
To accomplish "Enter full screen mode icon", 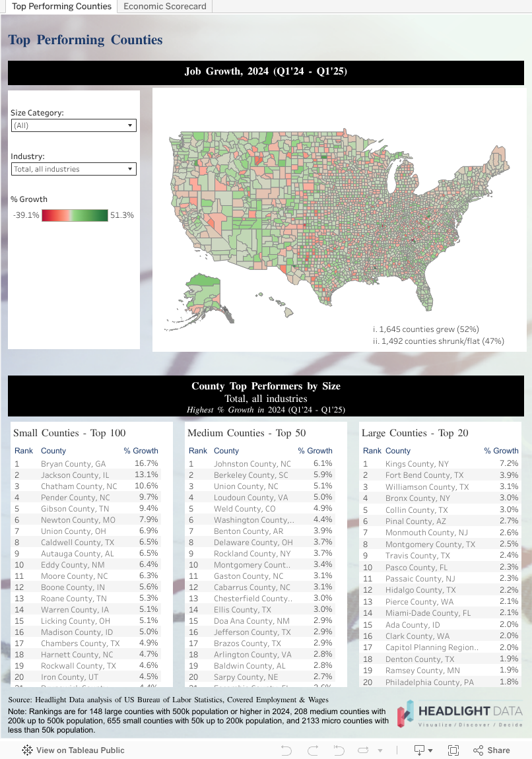I will pyautogui.click(x=453, y=750).
